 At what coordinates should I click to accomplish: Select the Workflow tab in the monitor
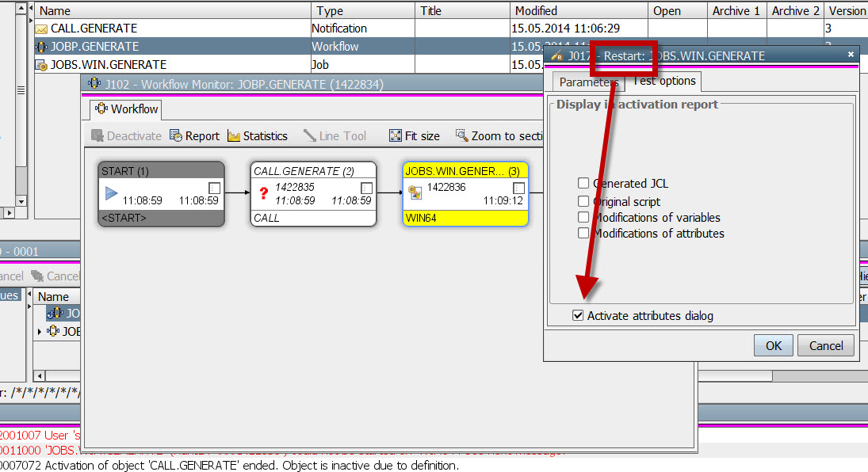(x=128, y=109)
